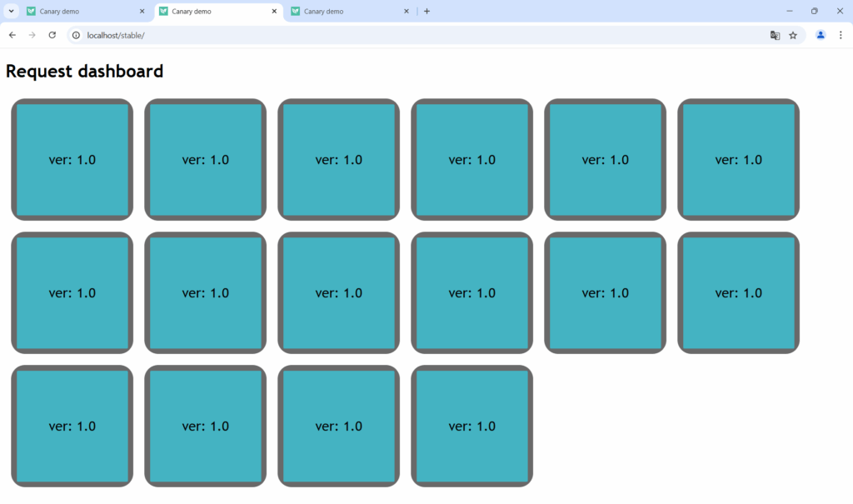Open a new tab with the plus button
This screenshot has width=853, height=504.
(427, 12)
